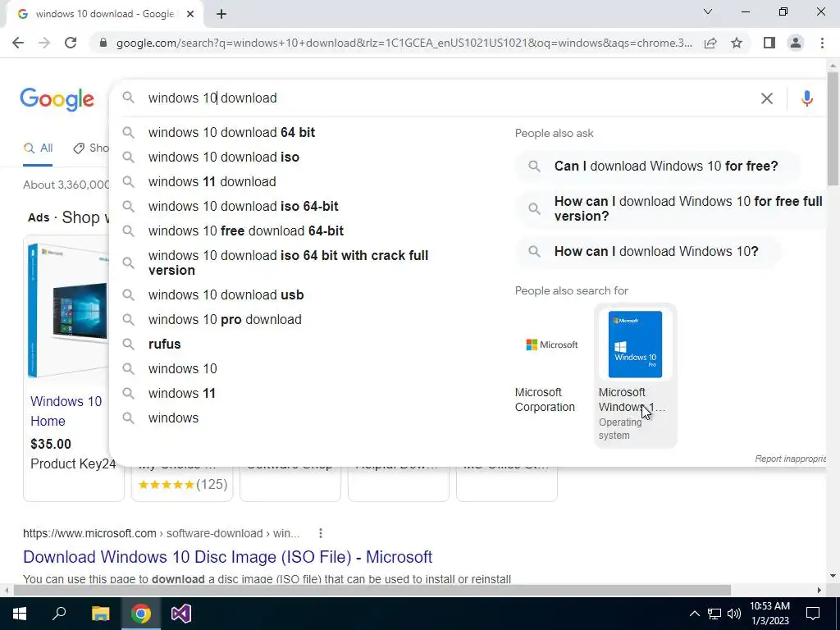Click Can I download Windows 10 for free?
Screen dimensions: 840x630
click(658, 166)
